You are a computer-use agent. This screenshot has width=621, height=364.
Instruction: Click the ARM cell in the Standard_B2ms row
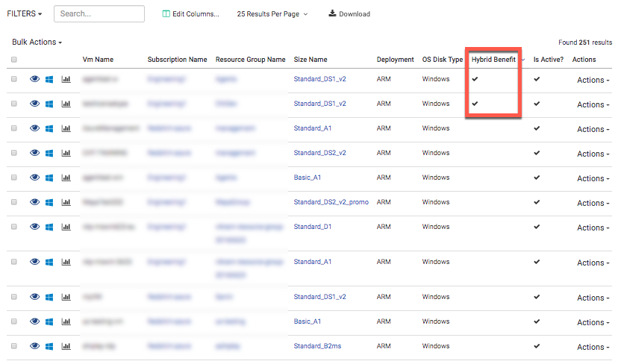coord(384,346)
